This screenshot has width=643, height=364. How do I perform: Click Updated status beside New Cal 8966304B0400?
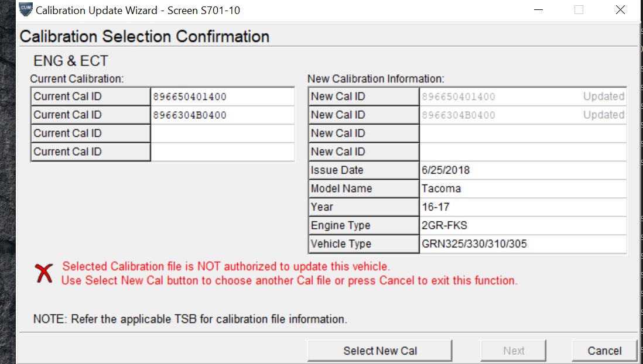(604, 115)
